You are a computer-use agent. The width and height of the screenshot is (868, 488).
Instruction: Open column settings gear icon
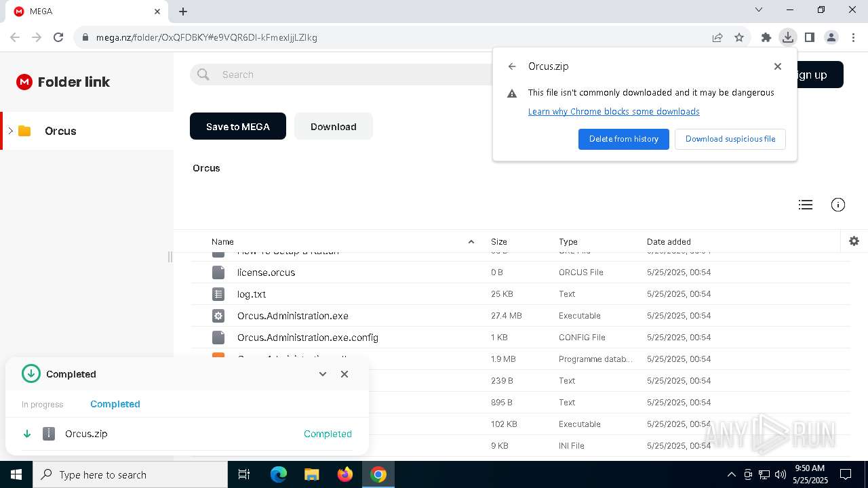point(854,241)
